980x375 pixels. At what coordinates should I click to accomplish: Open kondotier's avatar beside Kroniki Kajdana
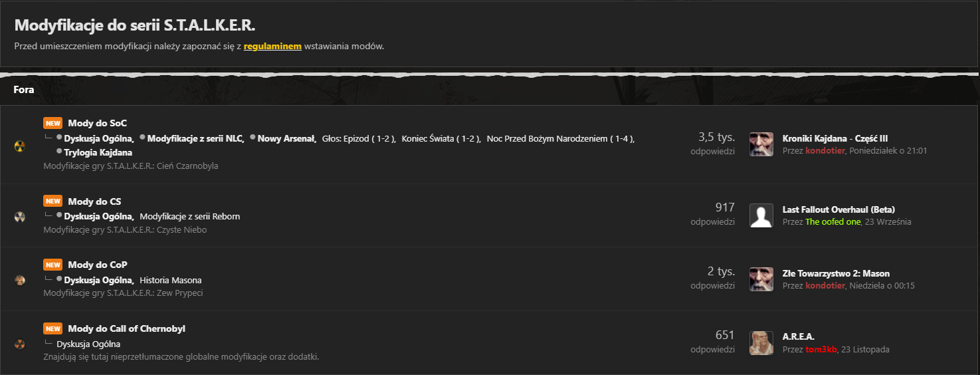pyautogui.click(x=761, y=144)
